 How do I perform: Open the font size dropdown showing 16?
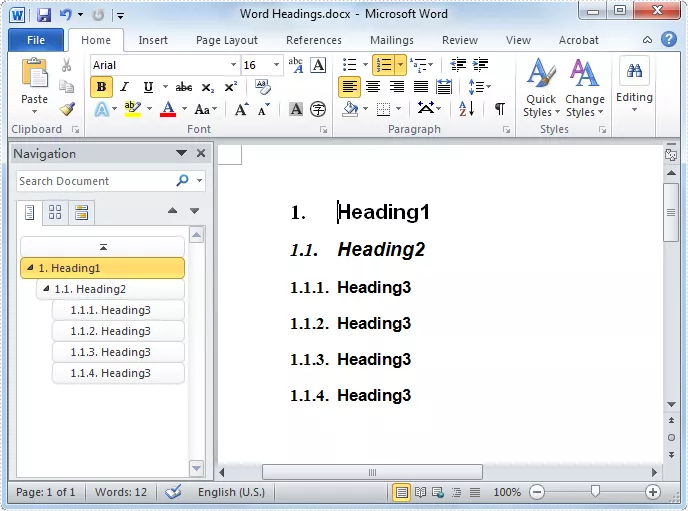pos(277,65)
